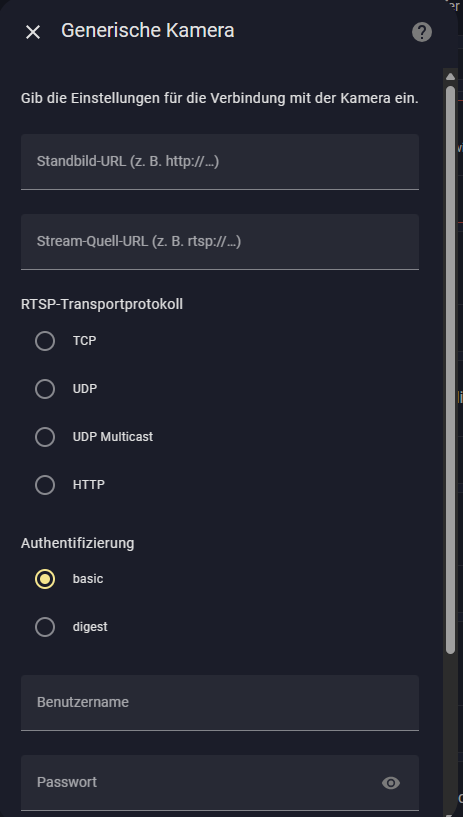Select the TCP radio button
The height and width of the screenshot is (817, 463).
[45, 341]
